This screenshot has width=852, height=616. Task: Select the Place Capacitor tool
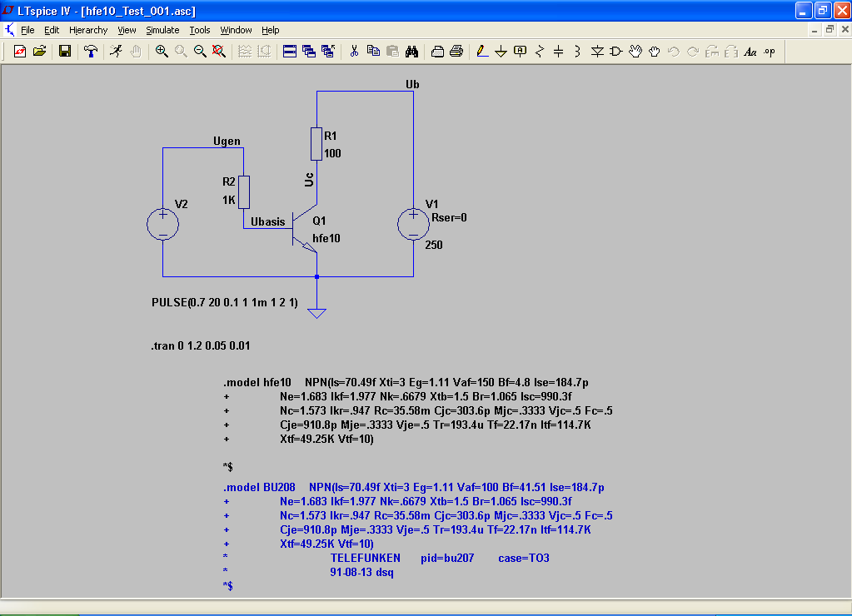pyautogui.click(x=559, y=52)
